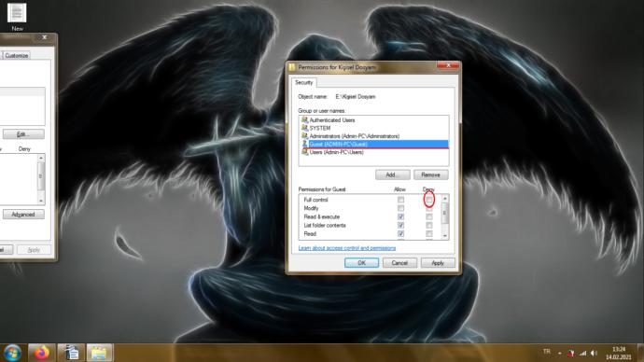Close the Permissions dialog
Image resolution: width=644 pixels, height=362 pixels.
pos(448,65)
